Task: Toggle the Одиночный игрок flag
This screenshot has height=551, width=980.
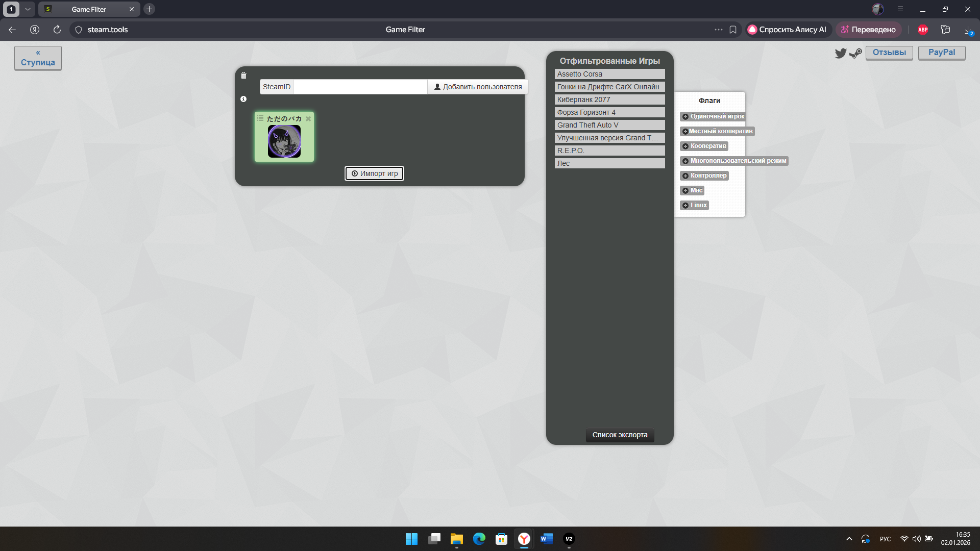Action: (x=713, y=116)
